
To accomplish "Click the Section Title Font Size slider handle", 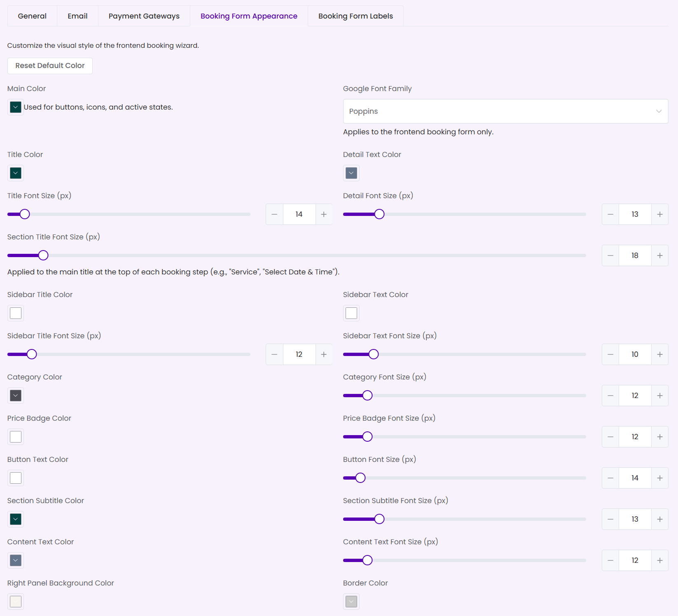I will pyautogui.click(x=43, y=255).
